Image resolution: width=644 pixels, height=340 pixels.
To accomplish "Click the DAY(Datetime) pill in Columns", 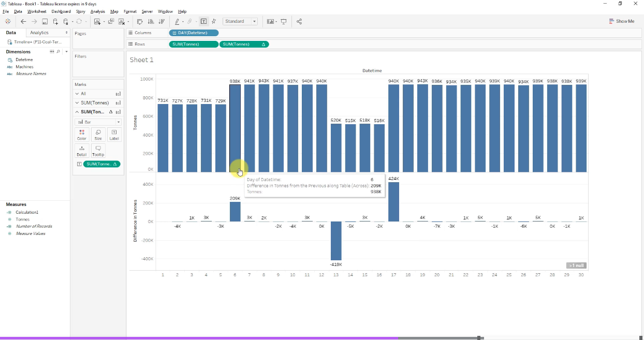I will (x=193, y=33).
